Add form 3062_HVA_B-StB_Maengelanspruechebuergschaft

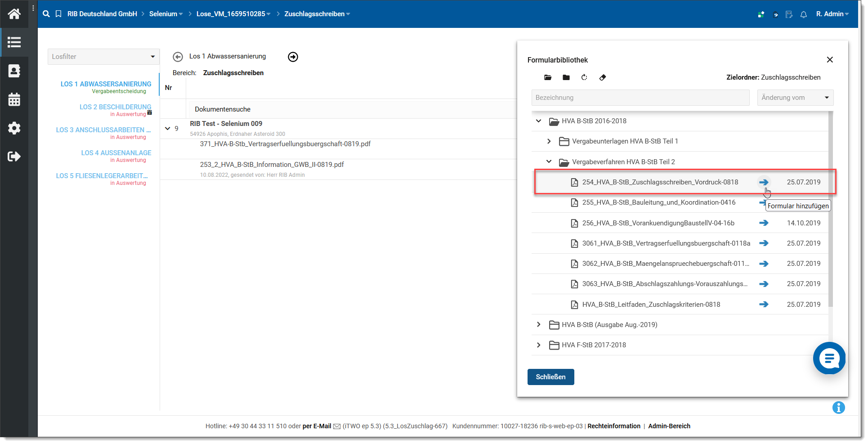coord(764,264)
